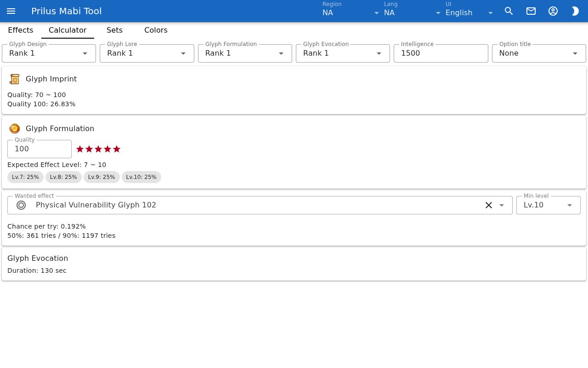Switch to the Effects tab

coord(21,30)
